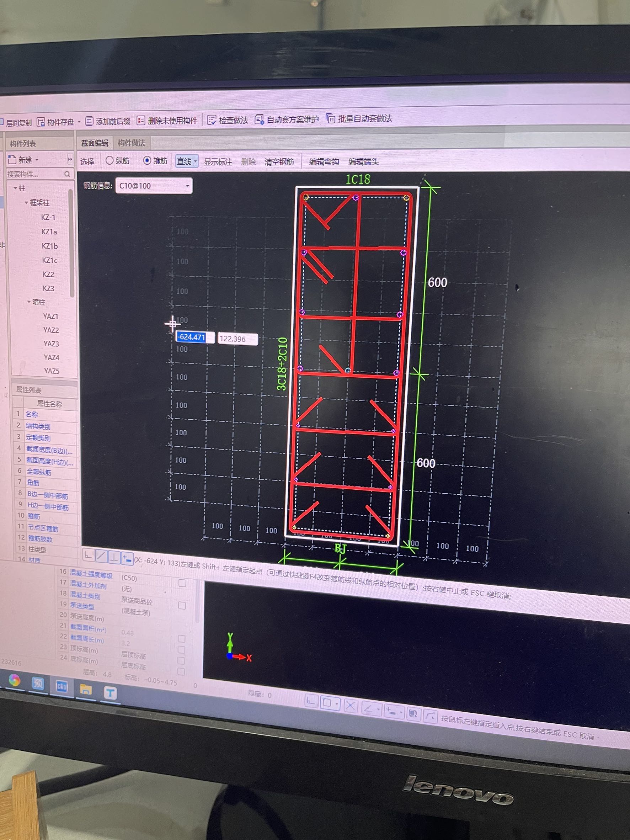Click the 选择 button

coord(87,161)
